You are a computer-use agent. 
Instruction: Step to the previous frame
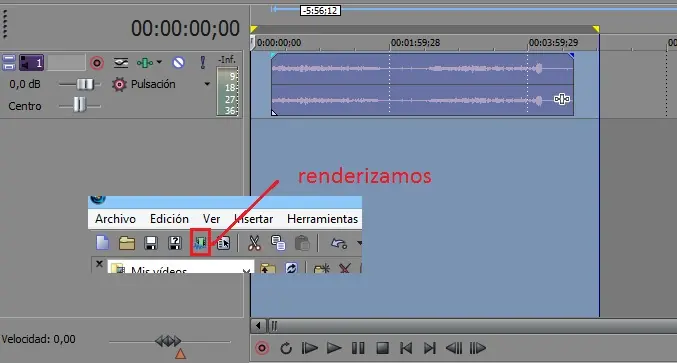454,348
